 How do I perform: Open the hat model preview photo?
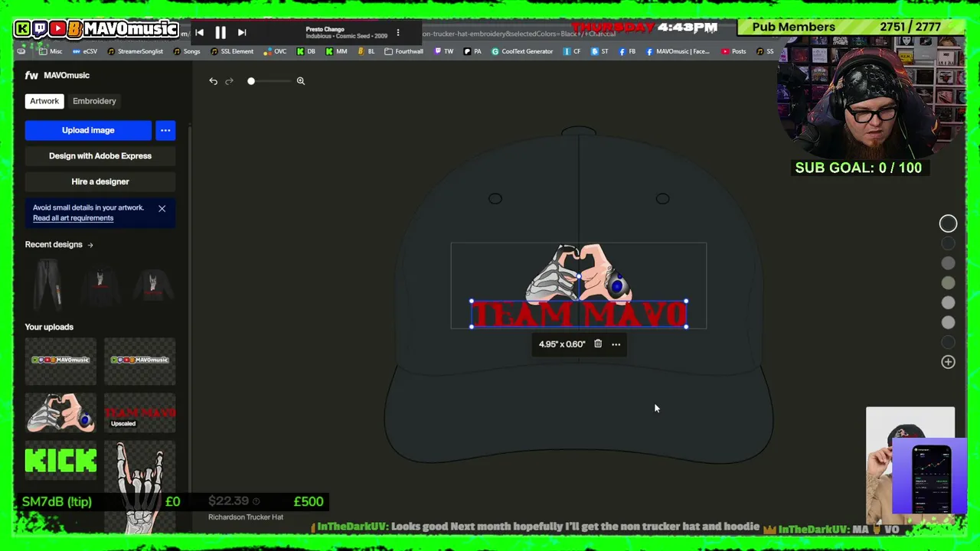[x=910, y=465]
